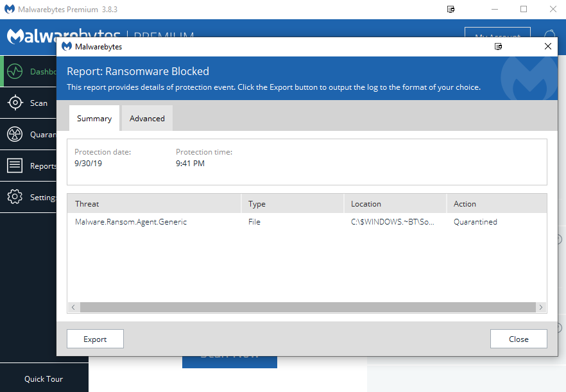
Task: Close the Ransomware Blocked report dialog with X
Action: 547,46
